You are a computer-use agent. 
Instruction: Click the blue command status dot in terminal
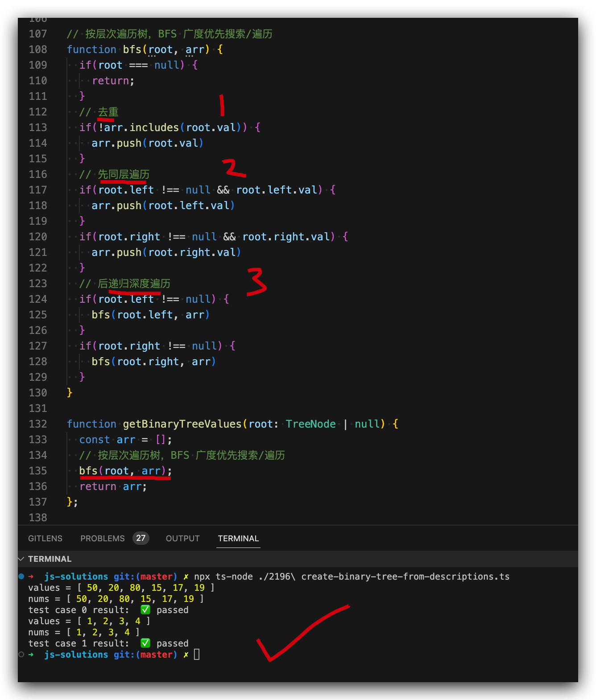click(21, 576)
